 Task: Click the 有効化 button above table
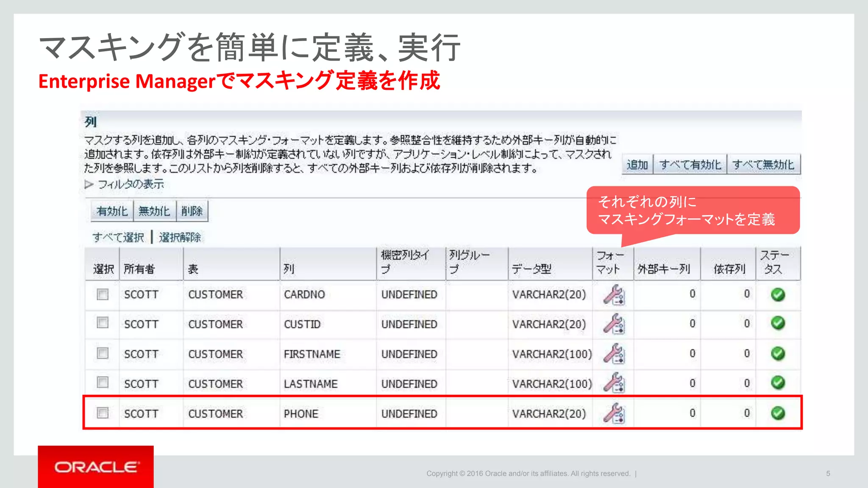(112, 211)
